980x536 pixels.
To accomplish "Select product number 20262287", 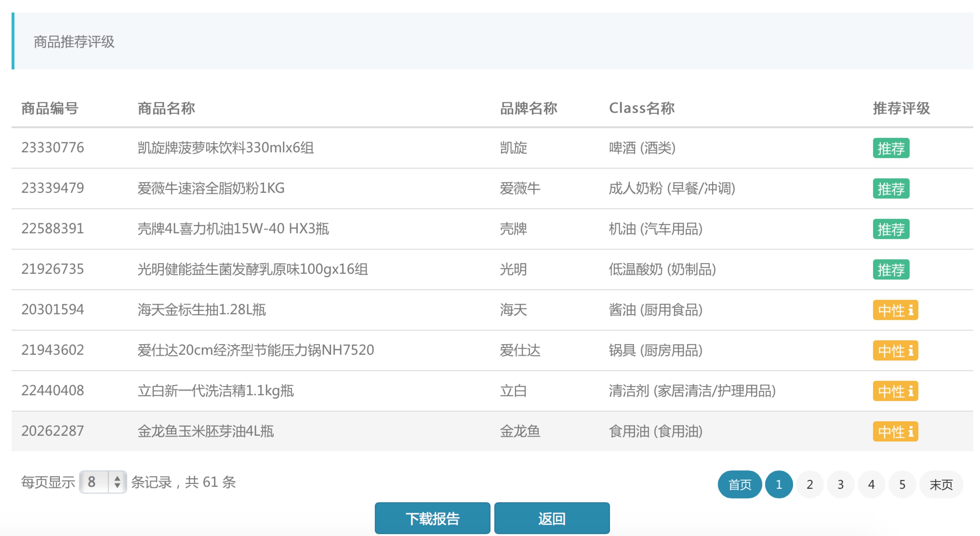I will (53, 431).
